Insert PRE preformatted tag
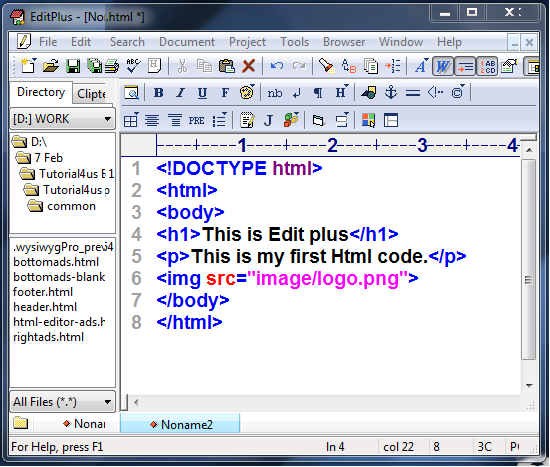 click(x=196, y=121)
